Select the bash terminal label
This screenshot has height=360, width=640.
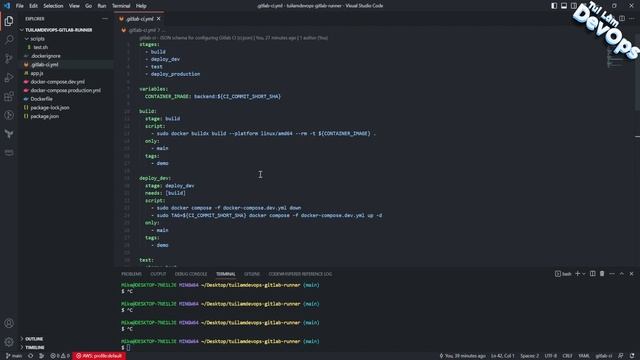click(x=563, y=274)
